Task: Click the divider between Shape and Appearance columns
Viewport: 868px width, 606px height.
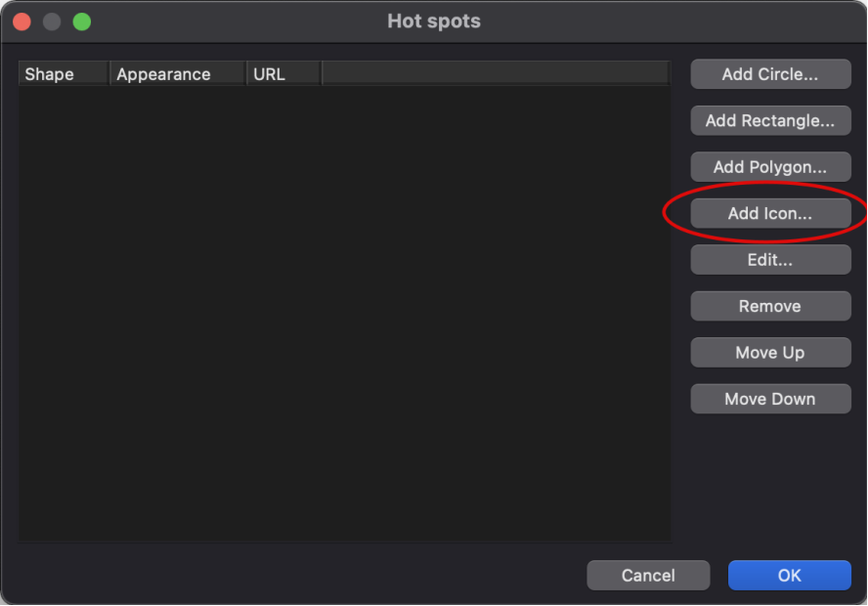Action: point(109,74)
